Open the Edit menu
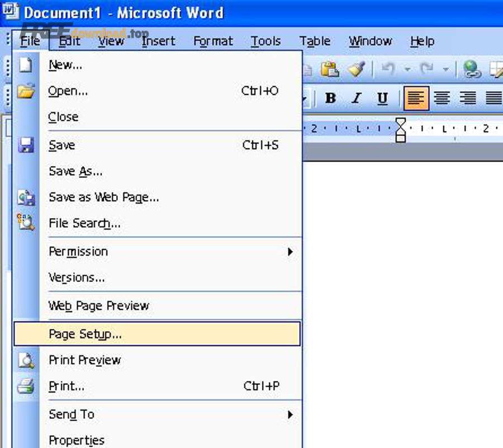The image size is (503, 448). click(x=69, y=41)
